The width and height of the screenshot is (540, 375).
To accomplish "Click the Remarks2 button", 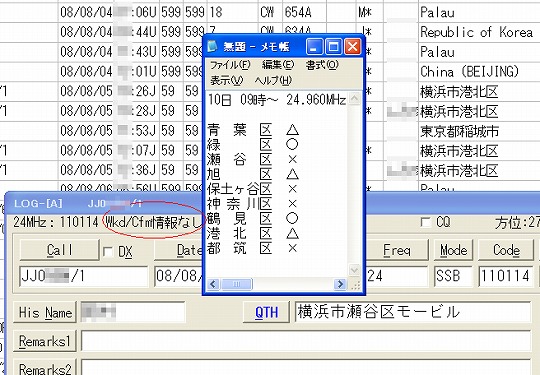I will [x=45, y=368].
